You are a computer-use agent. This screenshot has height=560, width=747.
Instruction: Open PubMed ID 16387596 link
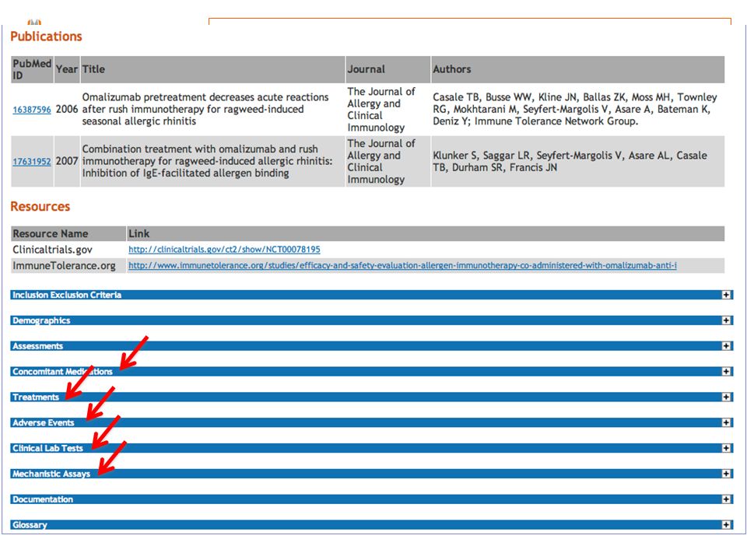pyautogui.click(x=31, y=110)
